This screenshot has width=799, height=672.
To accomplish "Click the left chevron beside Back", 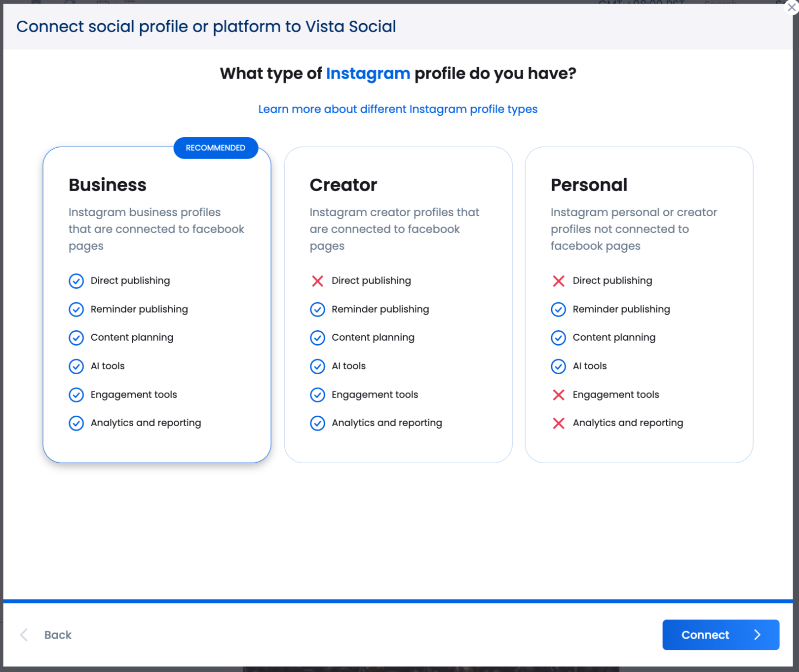I will (24, 635).
